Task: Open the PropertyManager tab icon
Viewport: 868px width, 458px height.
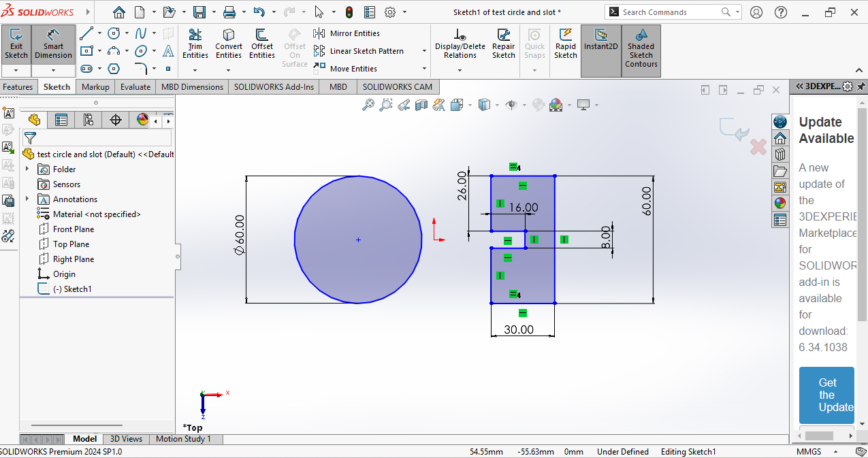Action: tap(61, 120)
